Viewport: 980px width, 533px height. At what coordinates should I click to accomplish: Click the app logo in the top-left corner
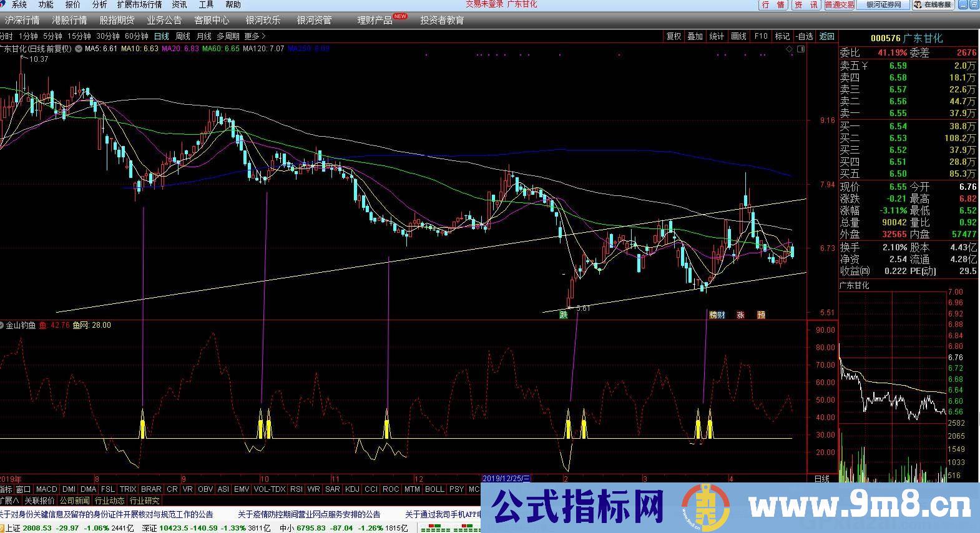pyautogui.click(x=4, y=4)
